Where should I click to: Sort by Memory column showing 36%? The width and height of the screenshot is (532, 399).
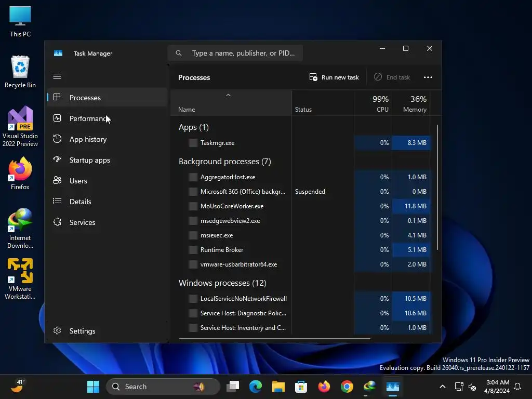411,103
